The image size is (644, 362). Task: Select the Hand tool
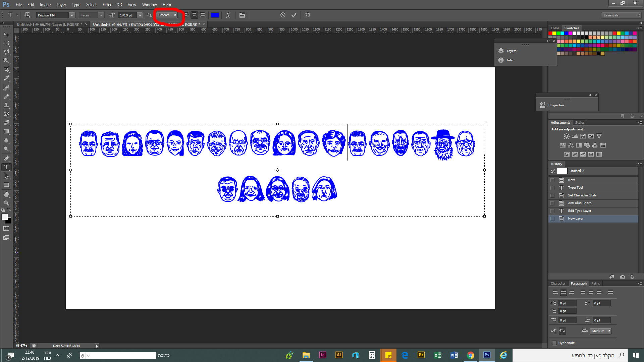pos(6,194)
